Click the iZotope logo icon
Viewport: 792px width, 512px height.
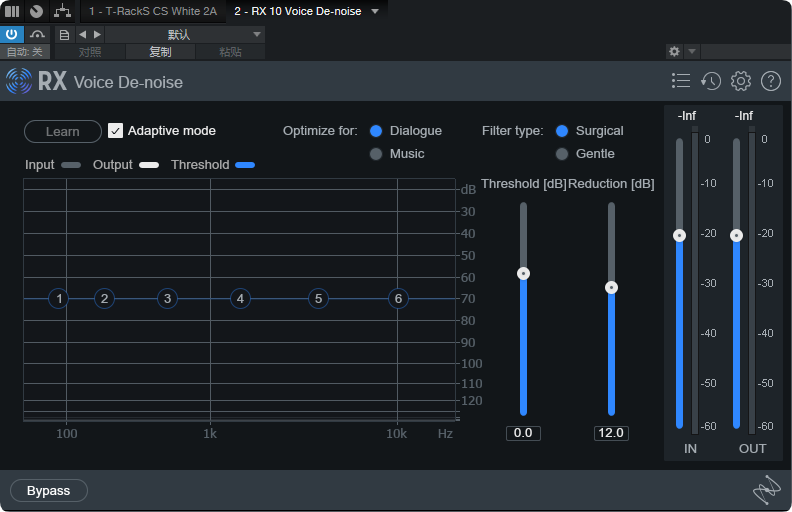point(767,490)
